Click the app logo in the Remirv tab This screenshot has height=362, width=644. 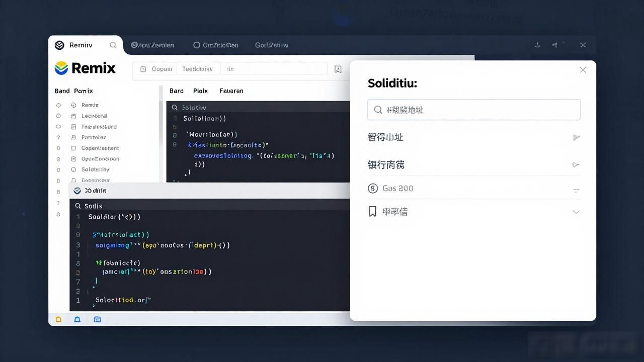click(59, 45)
